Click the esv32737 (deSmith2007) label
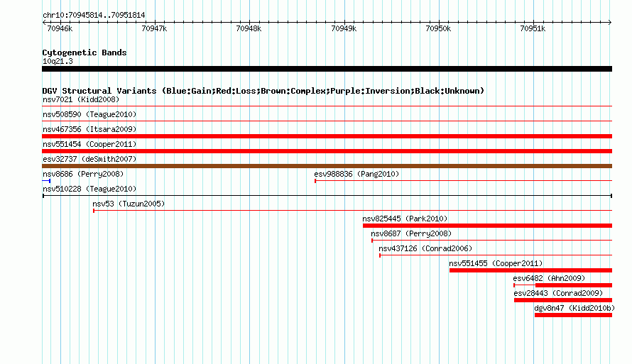 pyautogui.click(x=89, y=159)
